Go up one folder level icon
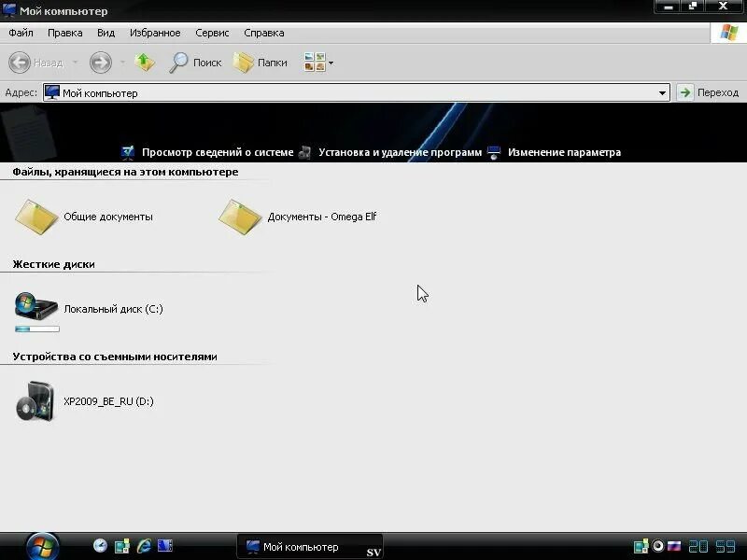747x560 pixels. pos(145,63)
